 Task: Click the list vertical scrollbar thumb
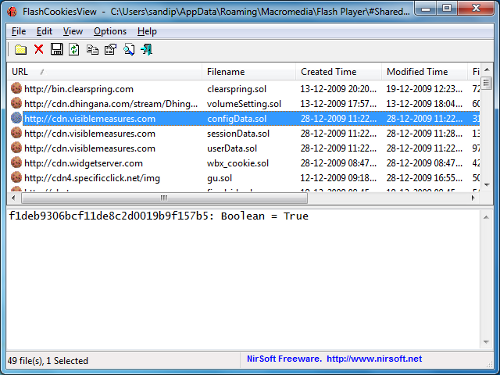[x=487, y=83]
